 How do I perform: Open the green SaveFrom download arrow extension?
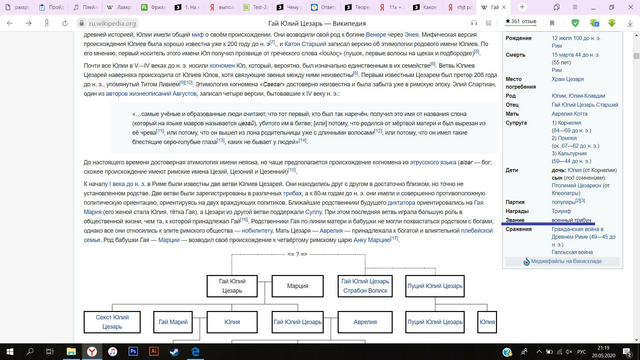coord(611,23)
